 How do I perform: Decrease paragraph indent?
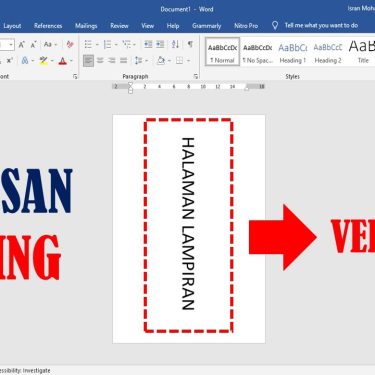[148, 44]
